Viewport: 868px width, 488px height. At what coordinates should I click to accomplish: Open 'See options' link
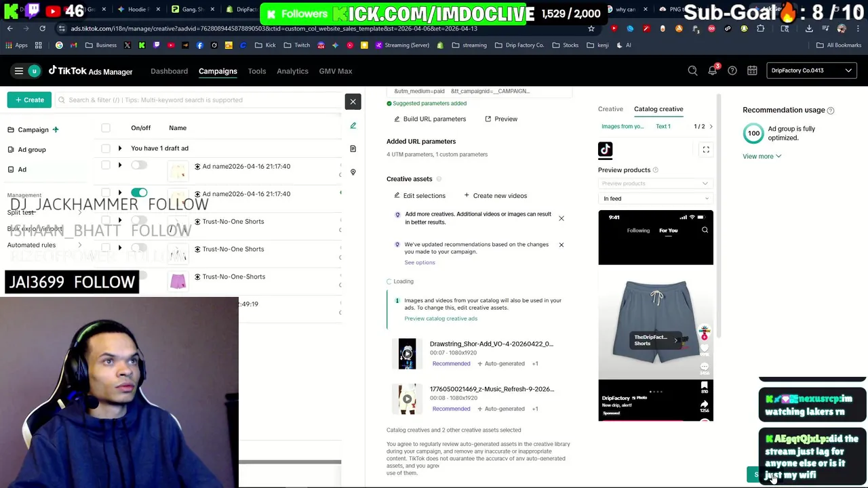click(420, 263)
